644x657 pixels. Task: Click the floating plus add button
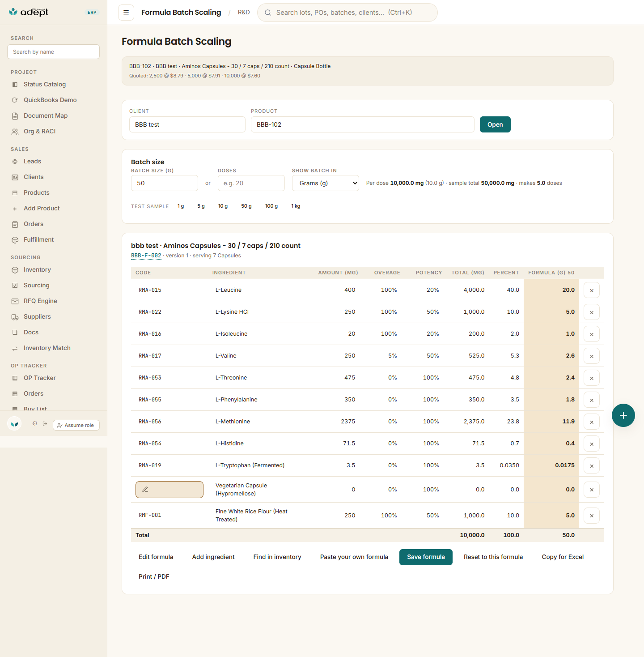click(x=623, y=415)
